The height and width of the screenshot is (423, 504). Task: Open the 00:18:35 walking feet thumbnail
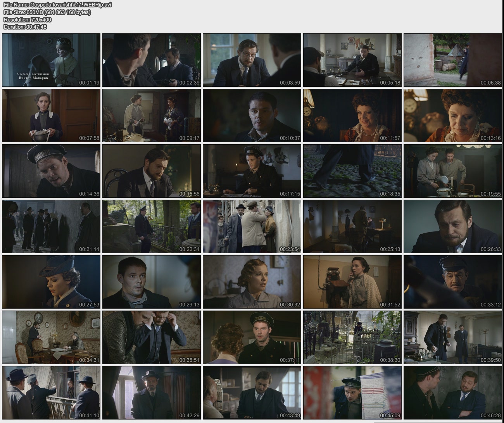click(352, 171)
